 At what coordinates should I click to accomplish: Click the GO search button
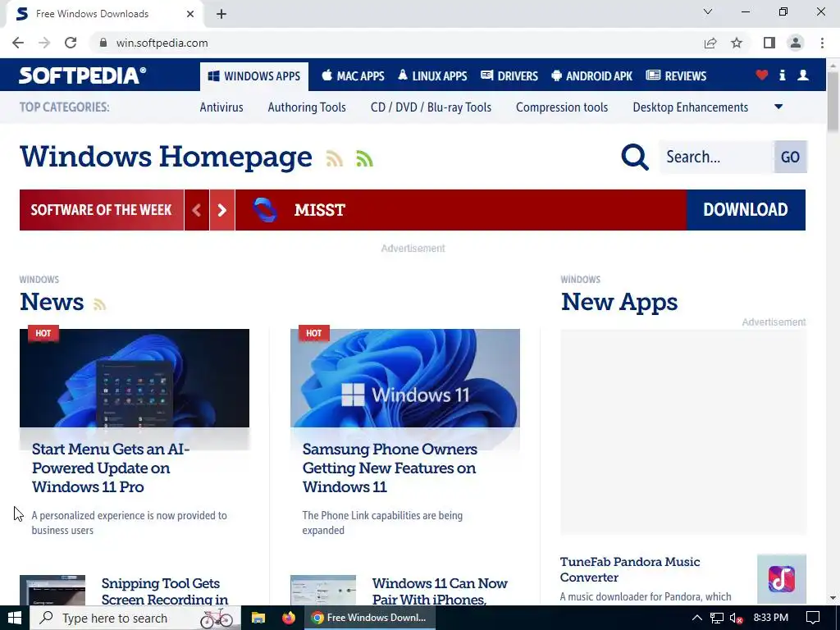pyautogui.click(x=790, y=157)
